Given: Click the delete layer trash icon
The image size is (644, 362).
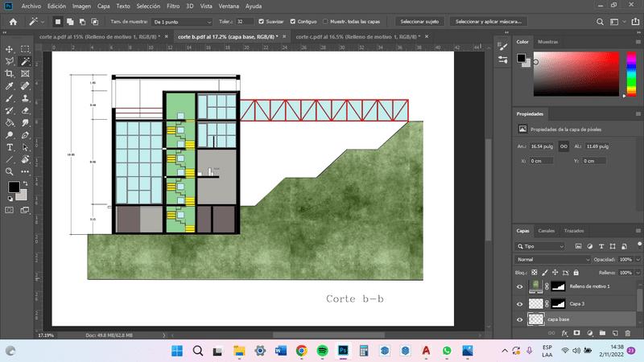Looking at the screenshot, I should point(627,332).
